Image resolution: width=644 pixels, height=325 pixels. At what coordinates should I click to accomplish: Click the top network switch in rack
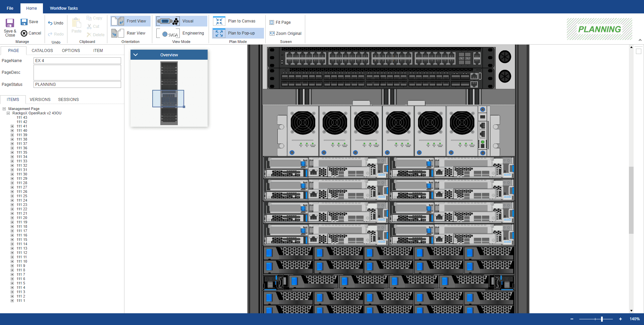point(381,57)
